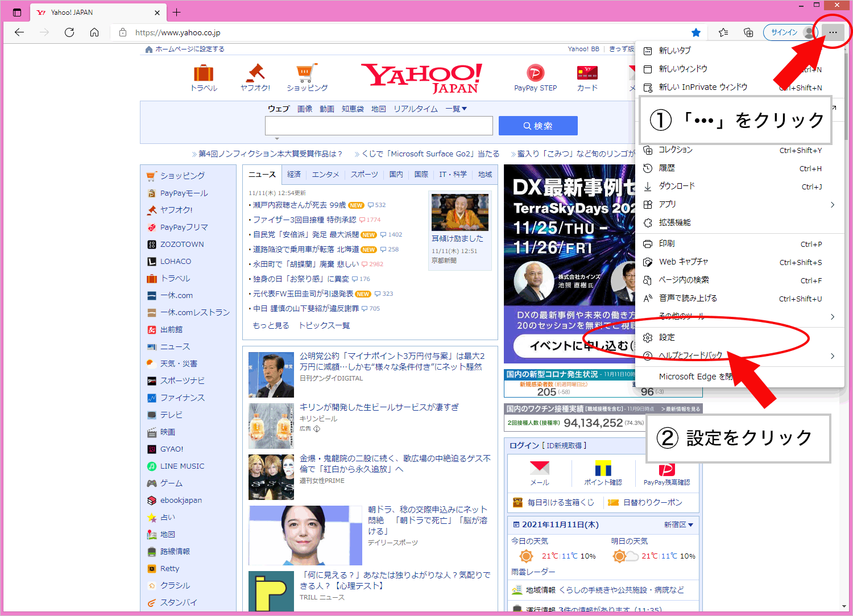Select the 画像 search tab
Viewport: 853px width, 616px height.
point(305,109)
